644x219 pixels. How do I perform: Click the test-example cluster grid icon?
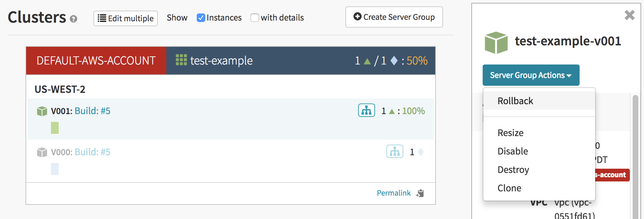pos(181,60)
